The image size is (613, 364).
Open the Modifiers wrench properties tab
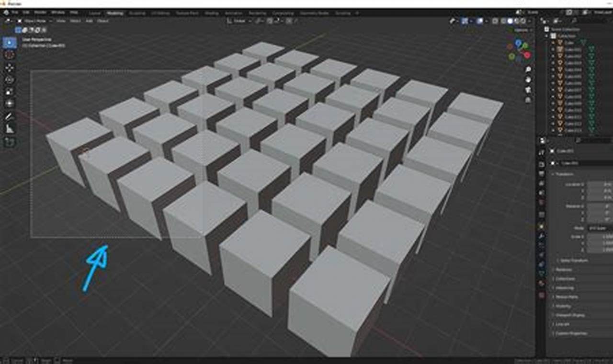tap(542, 236)
